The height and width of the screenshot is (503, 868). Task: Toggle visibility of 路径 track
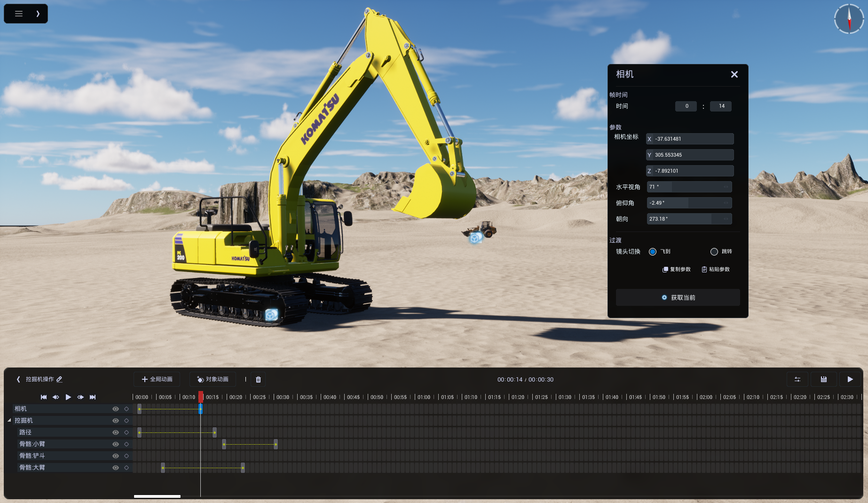115,432
